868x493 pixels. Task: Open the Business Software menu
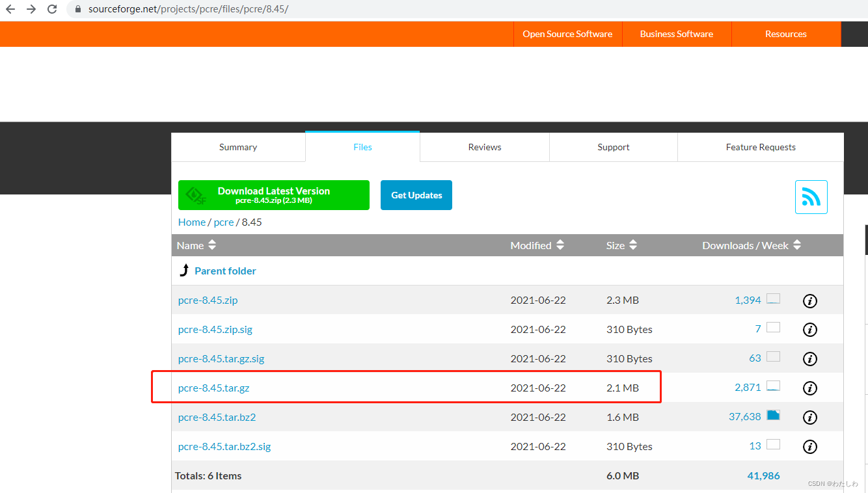point(677,34)
